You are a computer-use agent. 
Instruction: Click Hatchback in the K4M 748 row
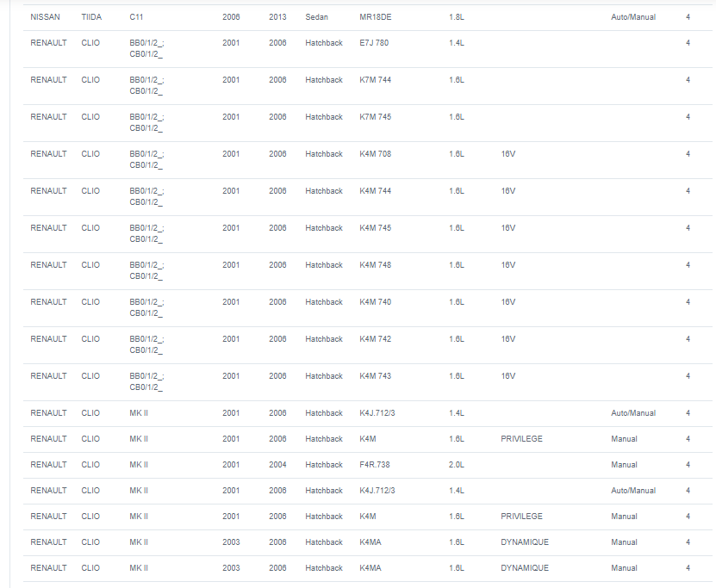pos(324,264)
